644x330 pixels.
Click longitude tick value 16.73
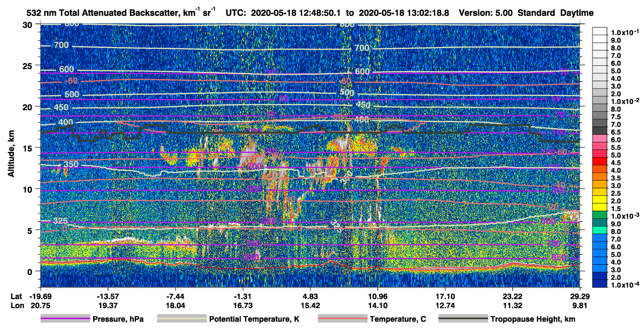[243, 306]
